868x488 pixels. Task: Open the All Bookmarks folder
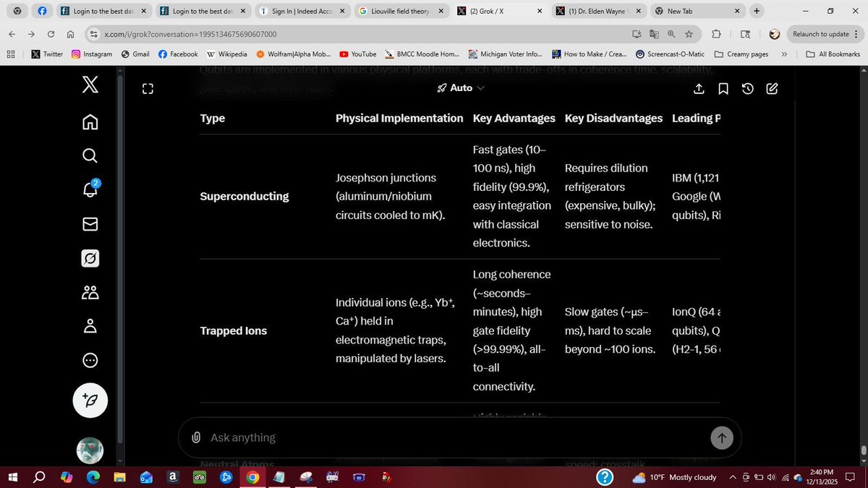click(x=833, y=54)
